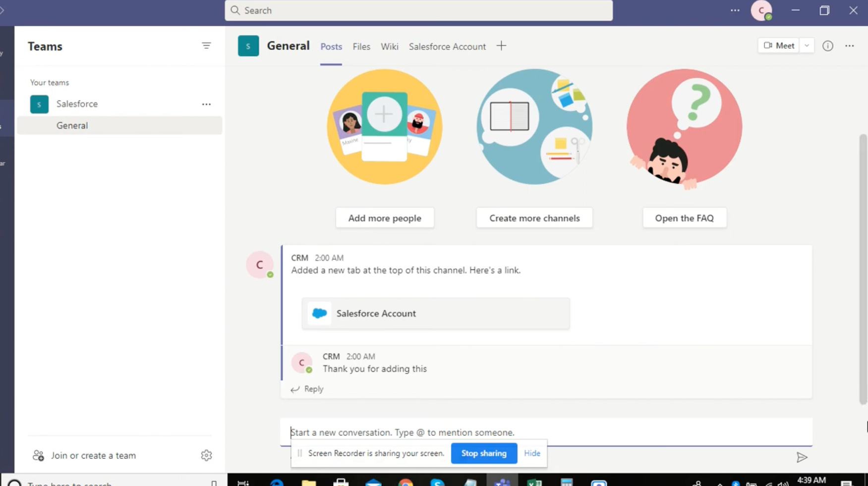Click the Add more people illustration
This screenshot has width=868, height=486.
click(x=385, y=127)
